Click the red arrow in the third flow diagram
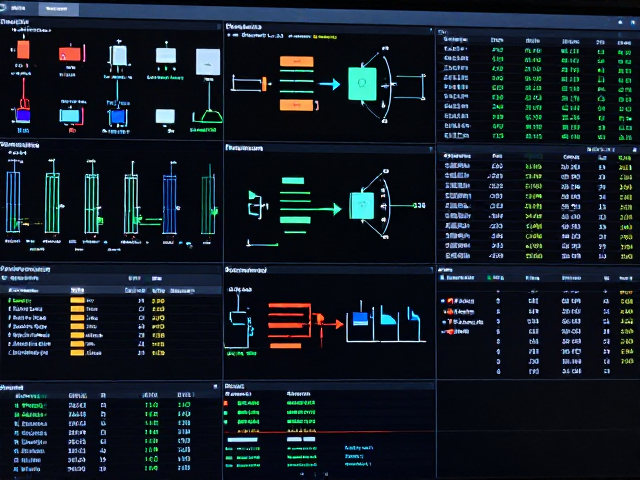 point(333,324)
